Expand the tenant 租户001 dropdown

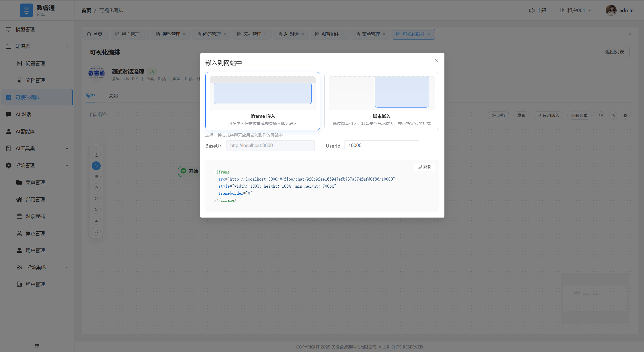coord(576,10)
